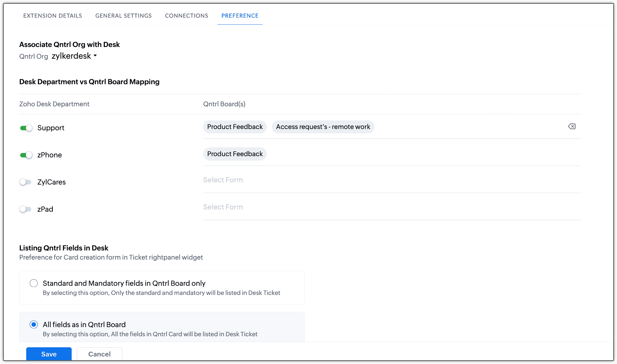
Task: Go to the Connections tab
Action: click(x=186, y=16)
